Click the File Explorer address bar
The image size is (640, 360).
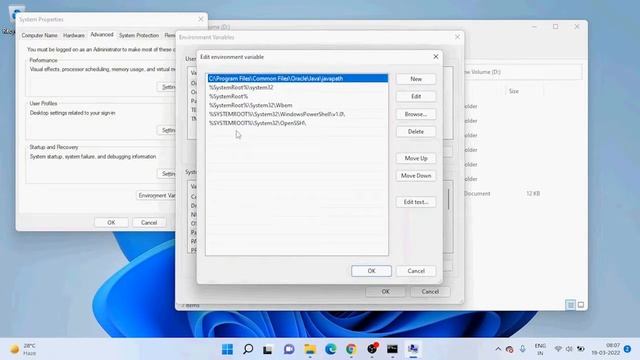tap(522, 72)
